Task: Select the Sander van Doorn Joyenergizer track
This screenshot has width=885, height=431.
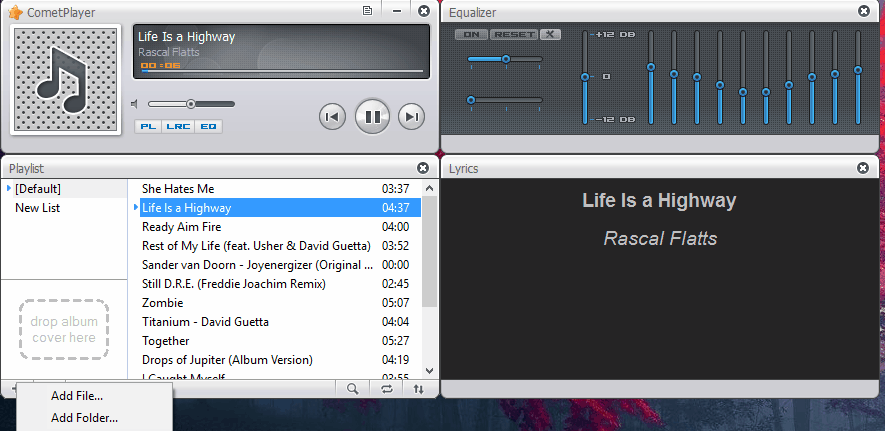Action: coord(281,265)
